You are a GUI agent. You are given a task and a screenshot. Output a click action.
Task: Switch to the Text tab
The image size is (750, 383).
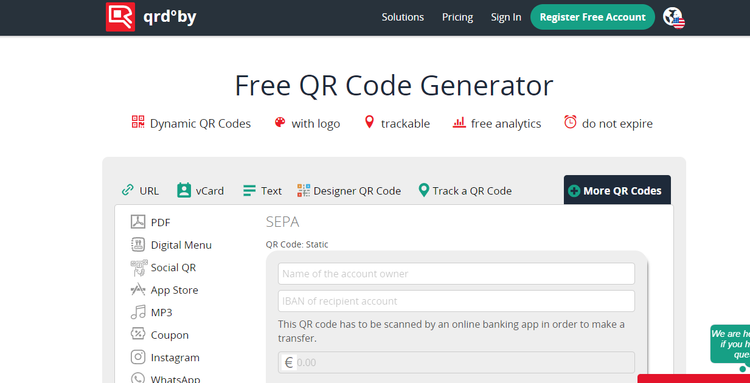pos(263,191)
